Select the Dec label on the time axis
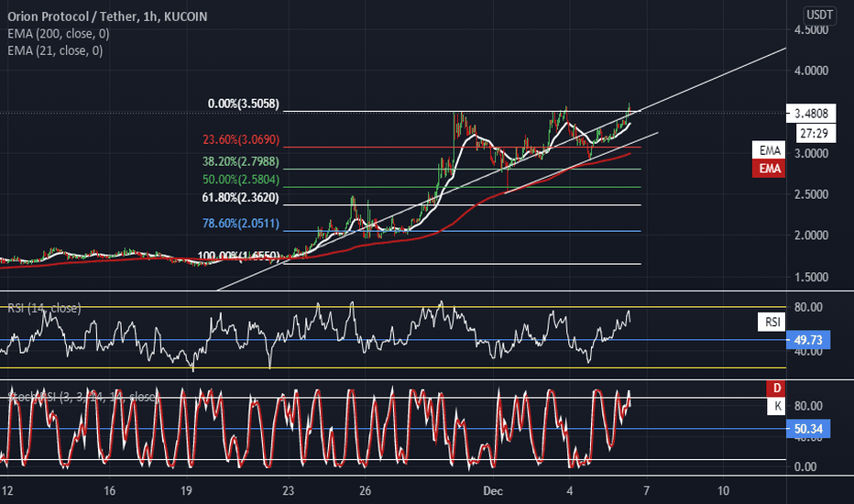This screenshot has height=504, width=854. (493, 491)
